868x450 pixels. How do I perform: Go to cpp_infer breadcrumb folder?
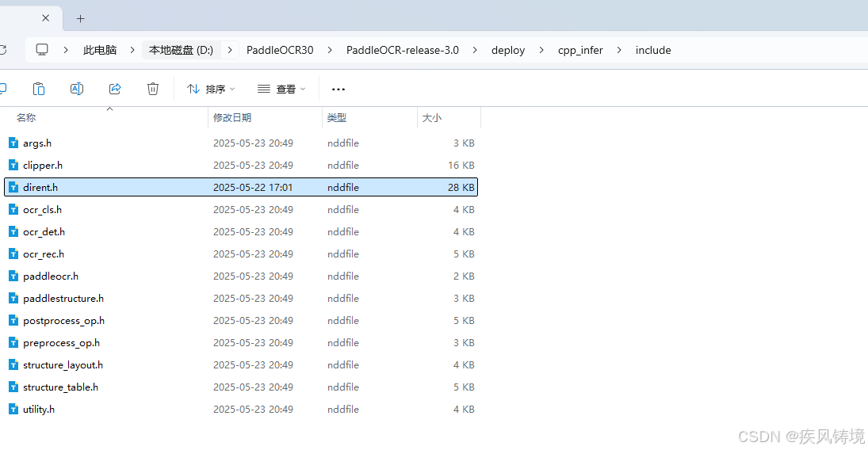tap(580, 51)
